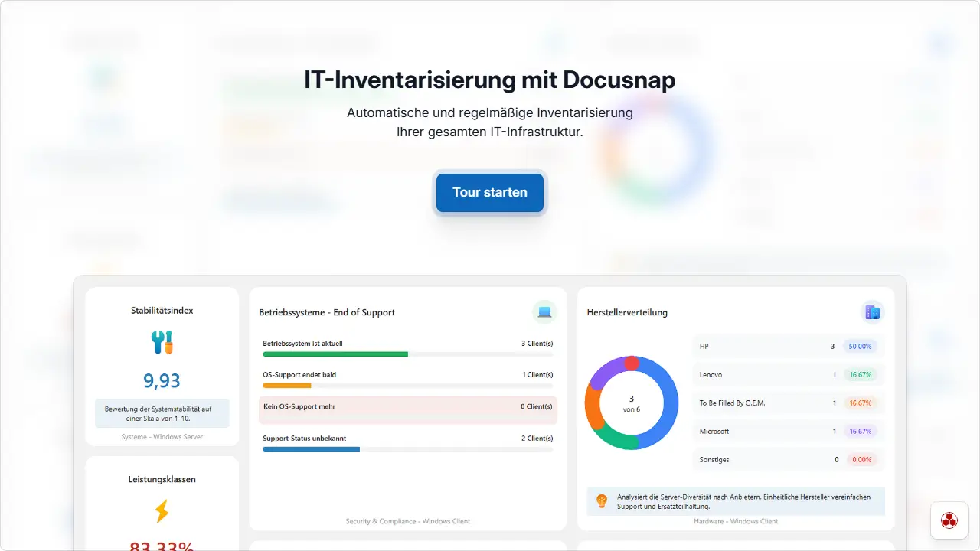
Task: Click the "IT-Inventarisierung mit Docusnap" headline
Action: pyautogui.click(x=490, y=80)
